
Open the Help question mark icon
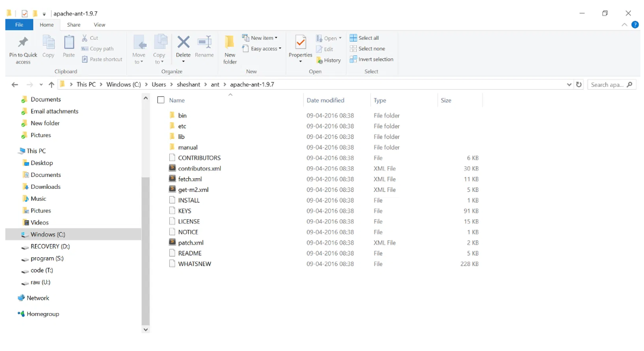click(x=635, y=25)
